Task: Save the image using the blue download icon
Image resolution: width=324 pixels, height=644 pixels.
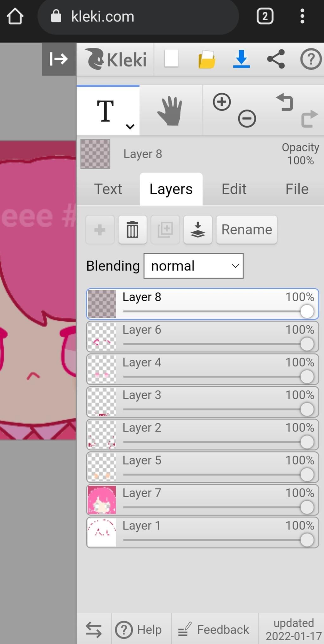Action: (241, 59)
